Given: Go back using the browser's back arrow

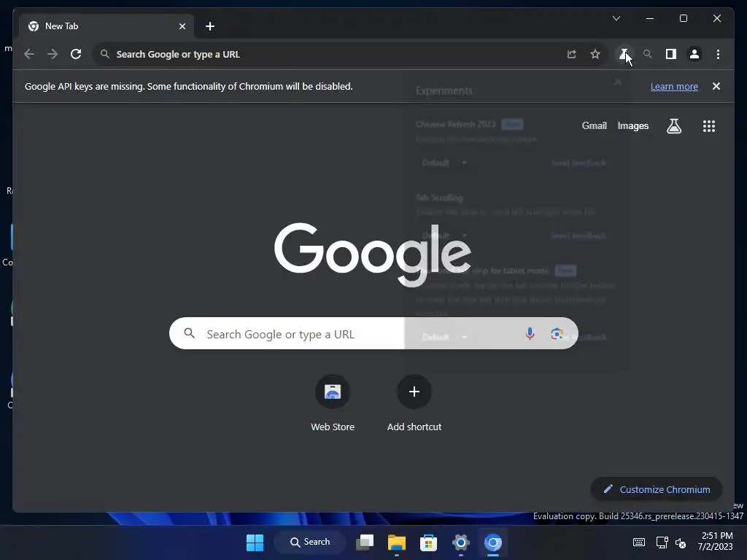Looking at the screenshot, I should [x=29, y=54].
